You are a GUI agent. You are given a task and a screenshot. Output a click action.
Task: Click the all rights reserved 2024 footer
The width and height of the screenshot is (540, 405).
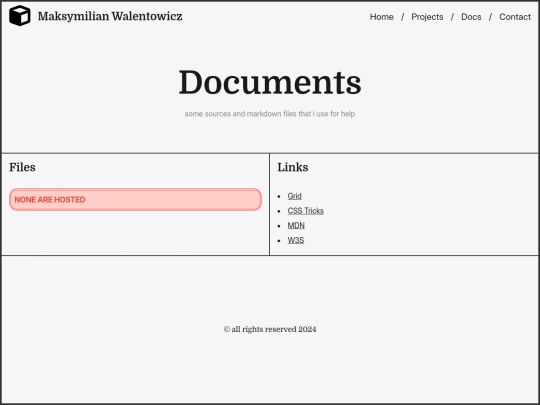(270, 329)
